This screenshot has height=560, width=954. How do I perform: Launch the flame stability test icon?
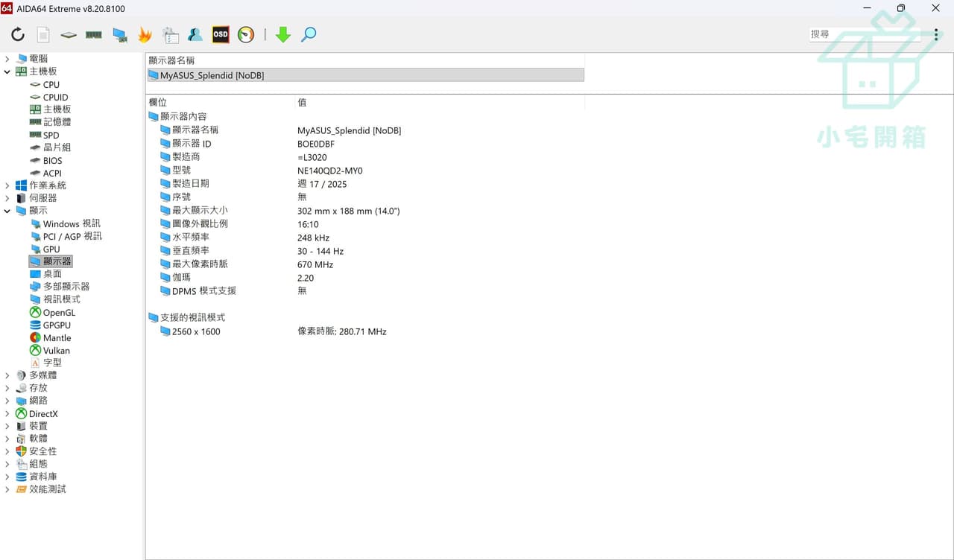coord(145,34)
